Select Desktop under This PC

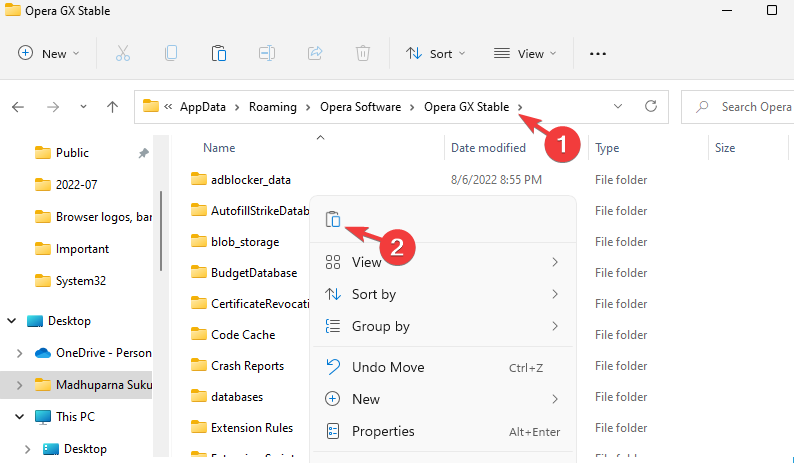pos(85,449)
